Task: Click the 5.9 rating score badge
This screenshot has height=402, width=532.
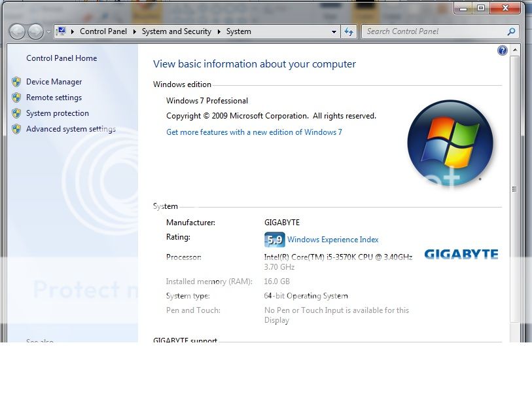Action: [x=274, y=240]
